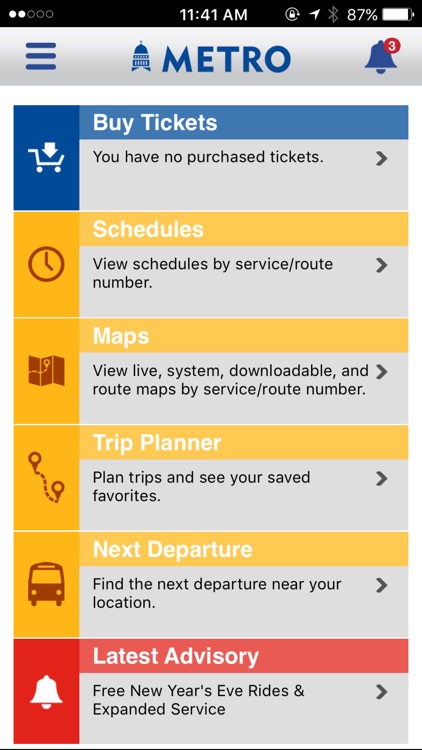Open the hamburger menu
This screenshot has height=750, width=422.
pos(41,56)
